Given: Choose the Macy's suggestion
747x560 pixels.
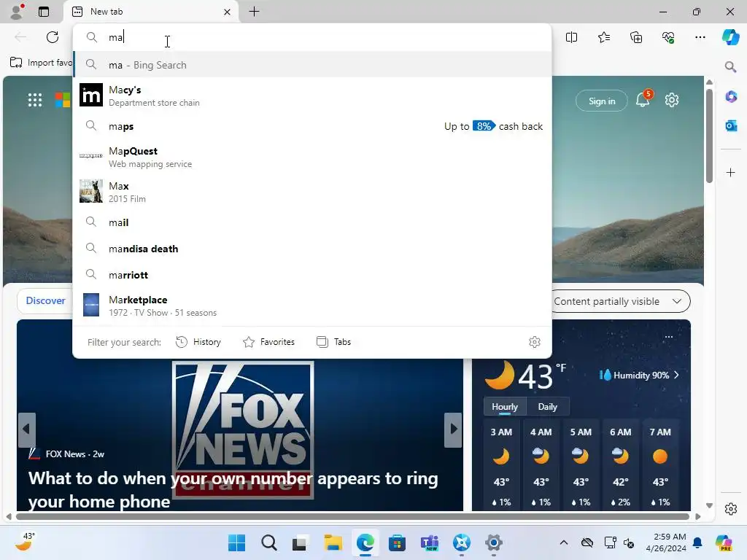Looking at the screenshot, I should pyautogui.click(x=312, y=96).
